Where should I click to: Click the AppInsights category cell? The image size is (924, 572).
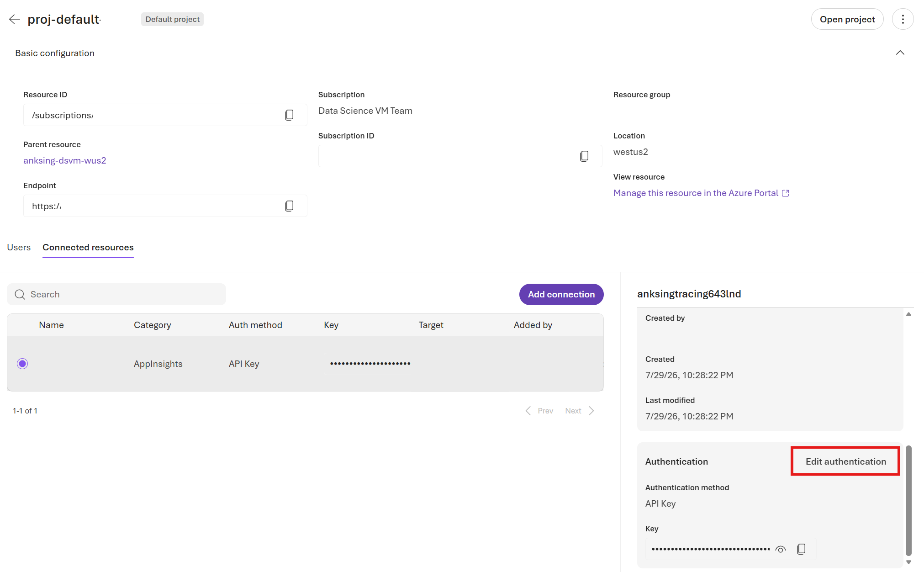[x=158, y=364]
